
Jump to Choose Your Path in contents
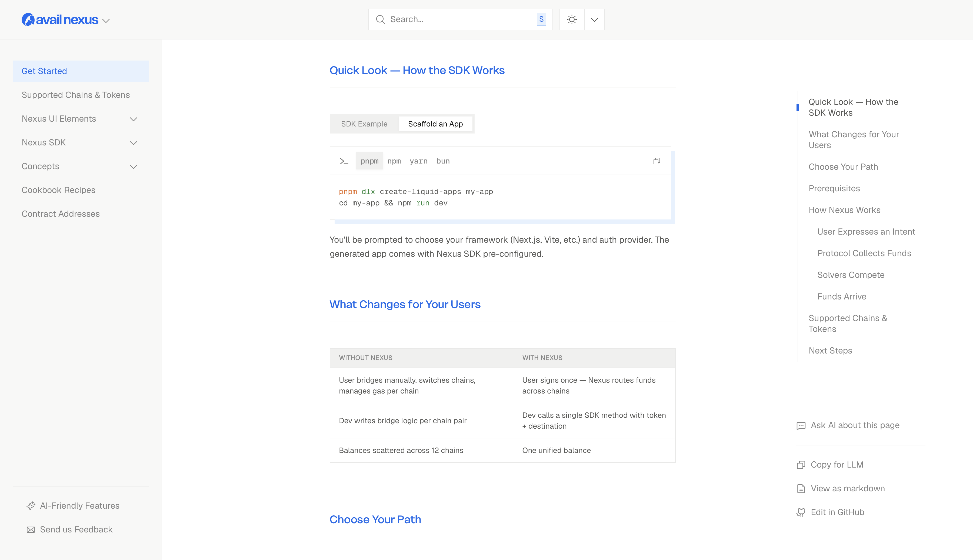(843, 167)
